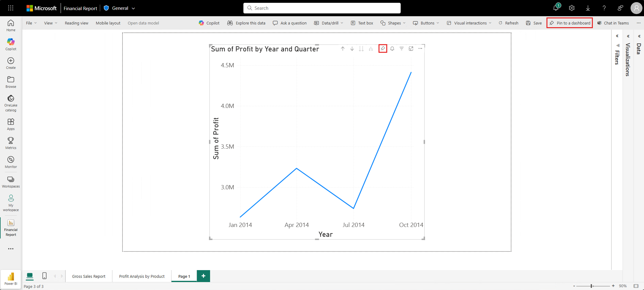
Task: Set an alert via the bell icon on the visual
Action: (392, 49)
